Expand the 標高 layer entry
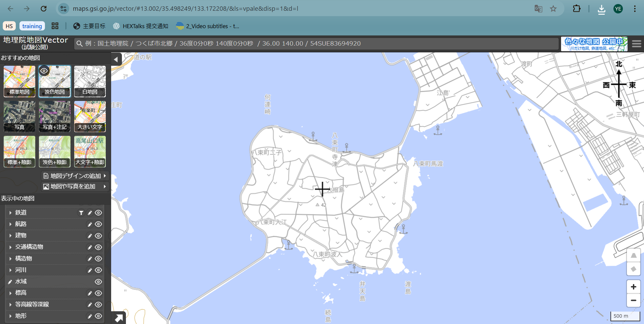644x324 pixels. [x=10, y=293]
